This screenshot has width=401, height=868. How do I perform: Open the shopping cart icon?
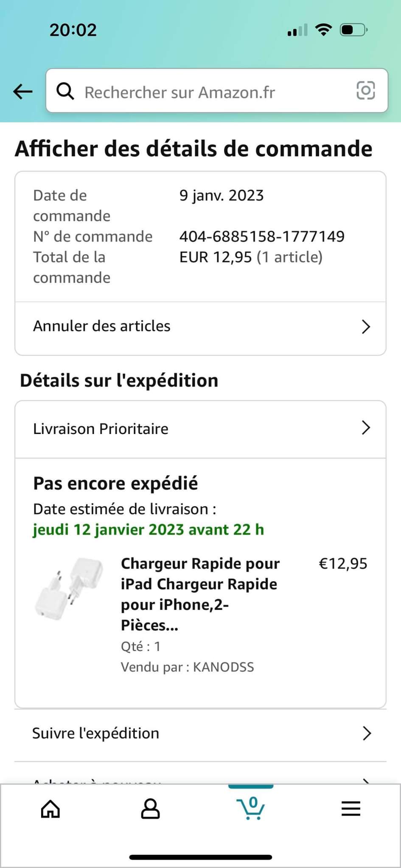coord(251,808)
